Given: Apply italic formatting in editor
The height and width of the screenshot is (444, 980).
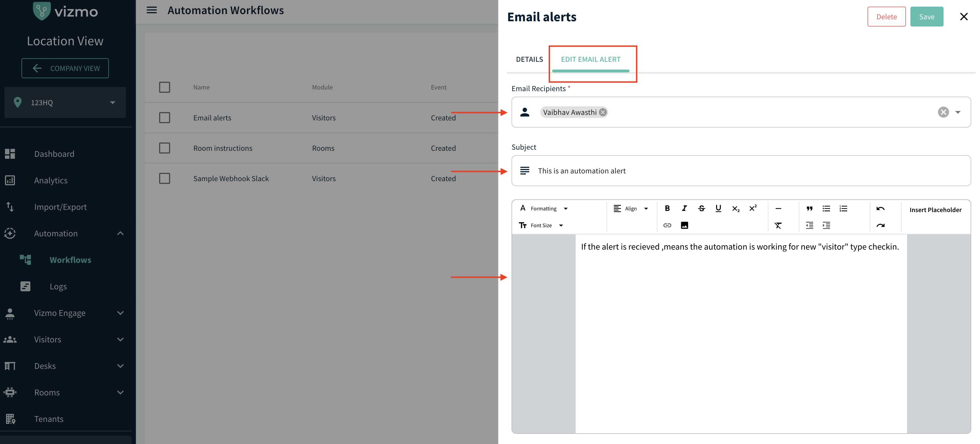Looking at the screenshot, I should pos(684,208).
